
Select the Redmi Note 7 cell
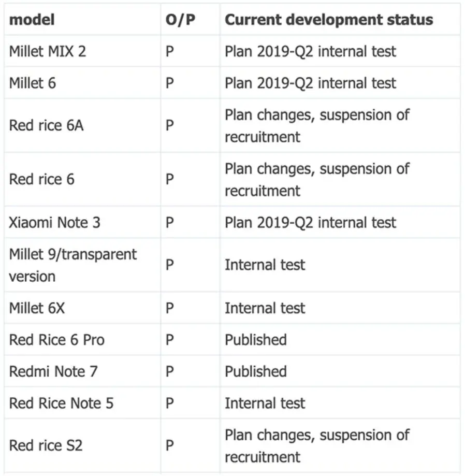(82, 371)
